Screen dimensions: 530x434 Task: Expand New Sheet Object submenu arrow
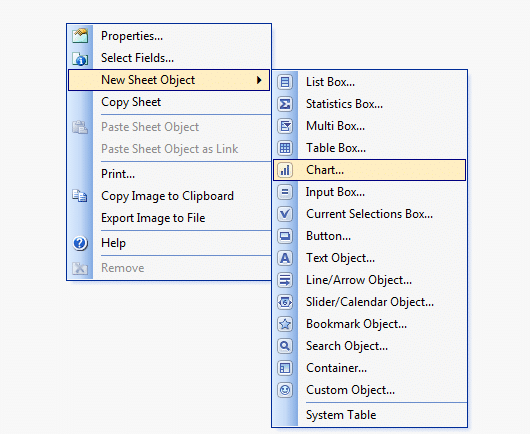[x=259, y=80]
